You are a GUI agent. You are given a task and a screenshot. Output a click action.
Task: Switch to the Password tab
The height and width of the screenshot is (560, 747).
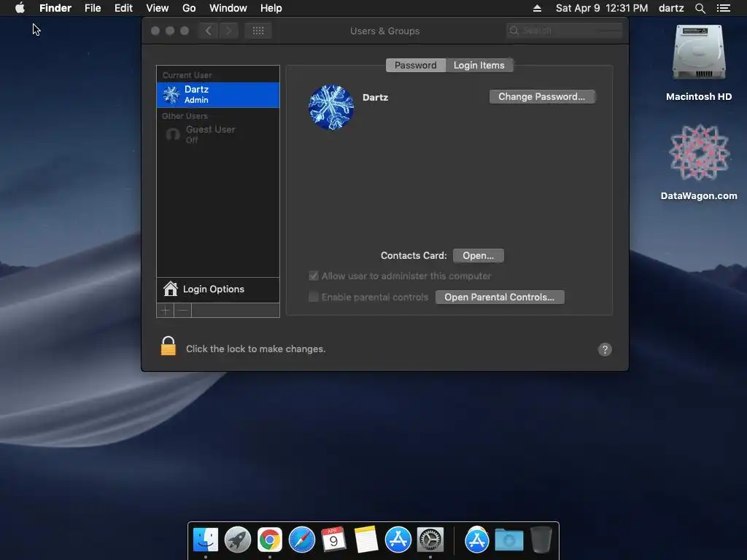coord(415,65)
